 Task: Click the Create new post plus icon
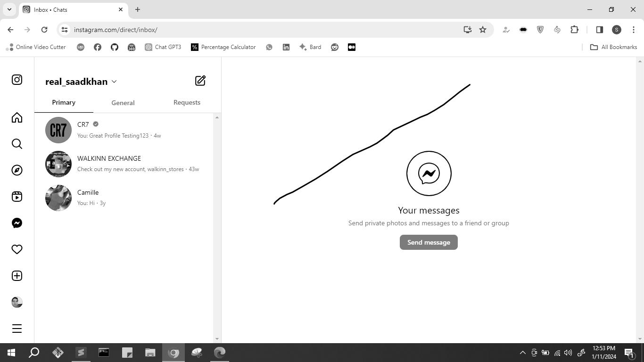[17, 276]
